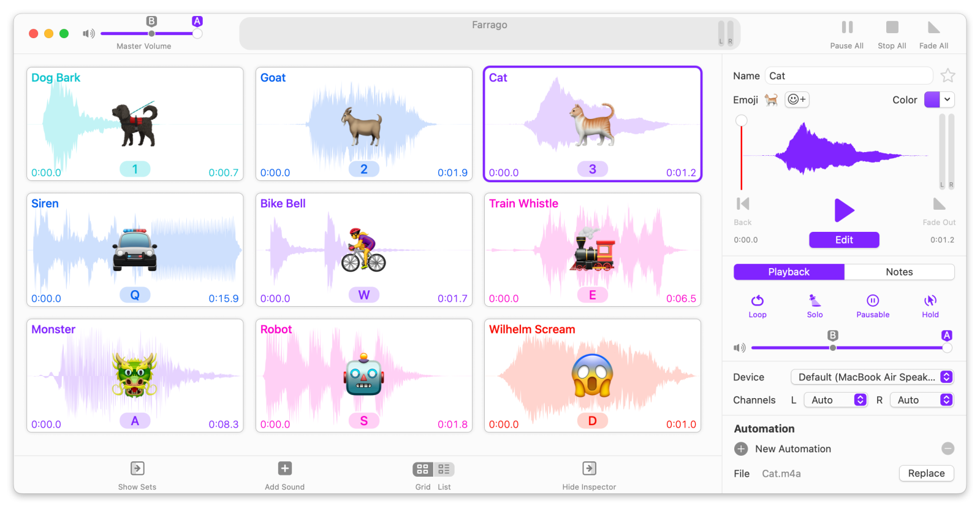Open the Show Sets panel icon
980x511 pixels.
point(137,469)
